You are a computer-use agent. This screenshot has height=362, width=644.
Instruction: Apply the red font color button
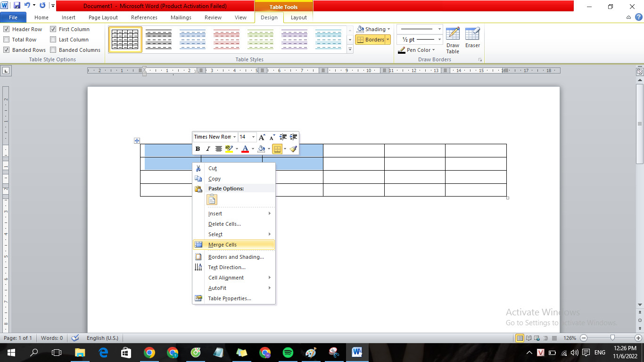(245, 149)
